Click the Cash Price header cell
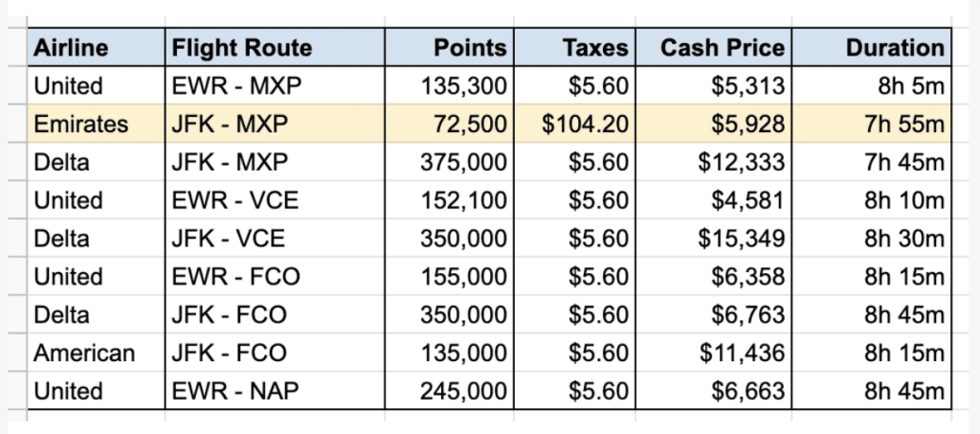 [713, 48]
